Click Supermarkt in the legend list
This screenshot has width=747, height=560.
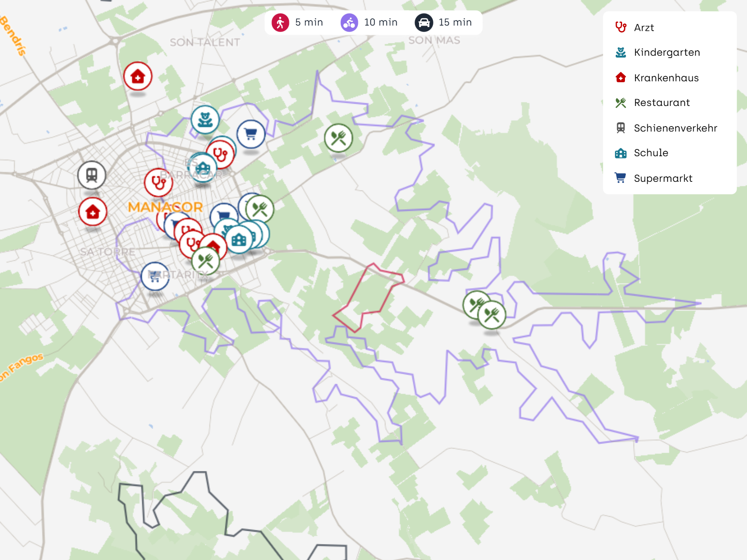coord(663,179)
